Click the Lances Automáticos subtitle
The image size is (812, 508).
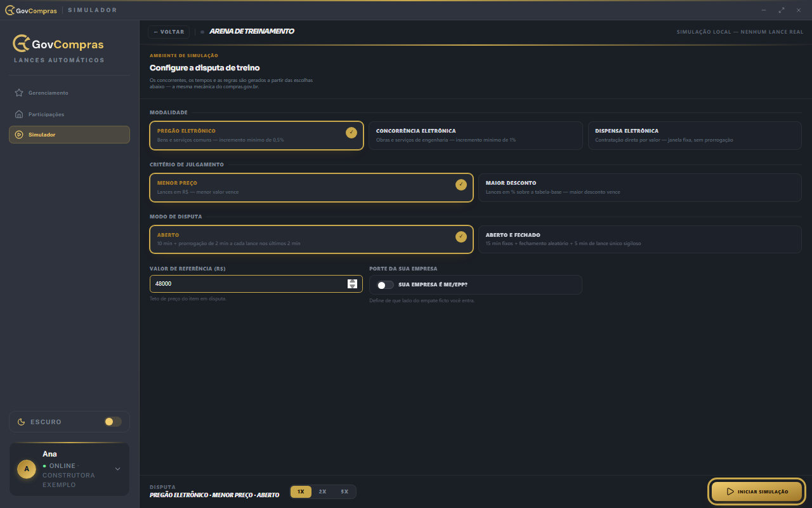(59, 60)
